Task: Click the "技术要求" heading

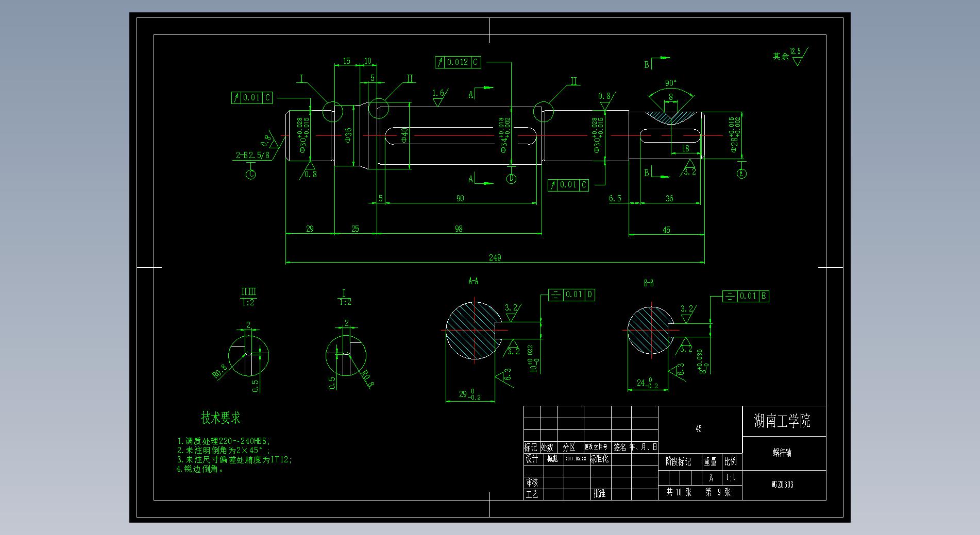Action: [221, 418]
